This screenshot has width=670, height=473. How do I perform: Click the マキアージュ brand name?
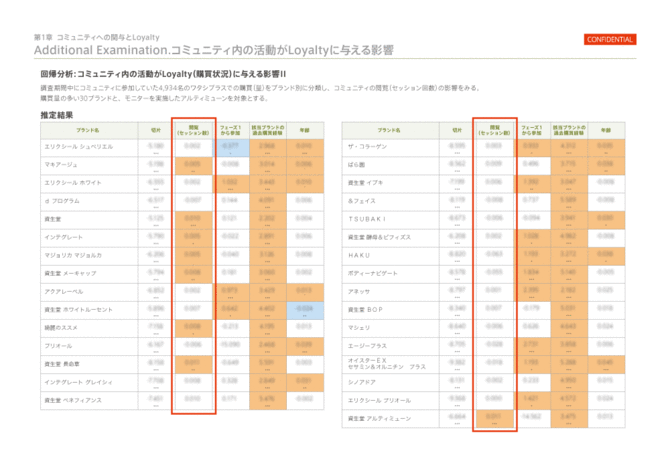pos(61,165)
